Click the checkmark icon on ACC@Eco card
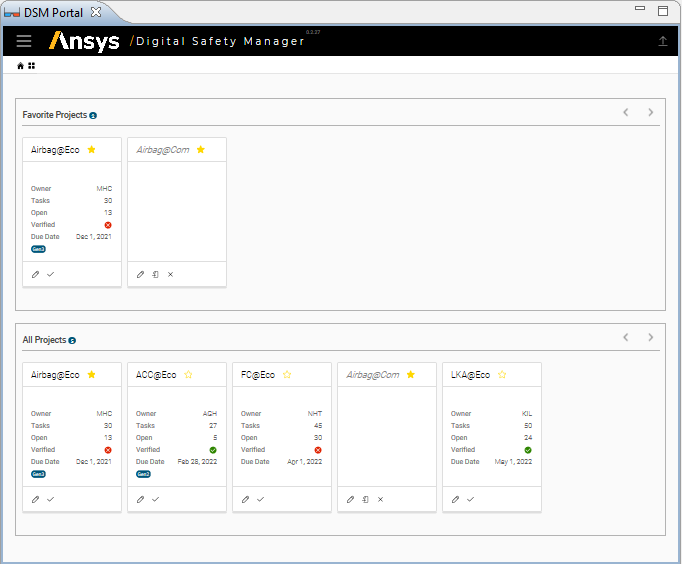Viewport: 682px width, 564px height. pyautogui.click(x=155, y=499)
